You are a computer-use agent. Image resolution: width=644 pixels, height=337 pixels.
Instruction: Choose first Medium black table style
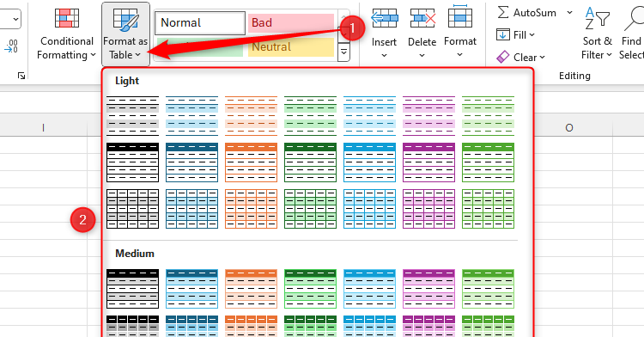click(132, 289)
